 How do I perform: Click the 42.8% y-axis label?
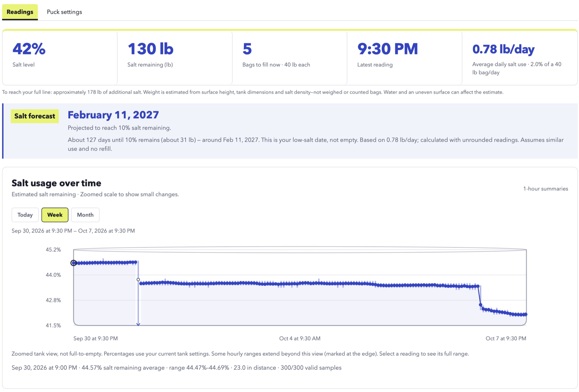(53, 300)
